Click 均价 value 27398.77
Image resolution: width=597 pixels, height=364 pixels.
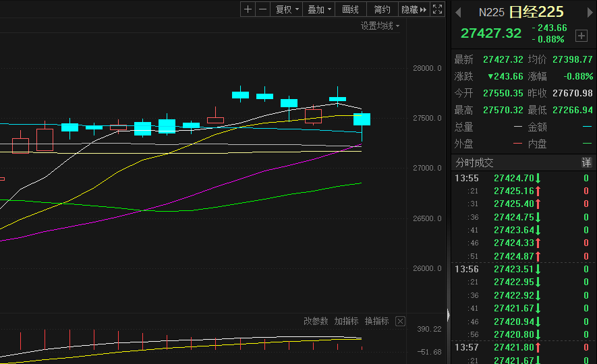[x=573, y=60]
